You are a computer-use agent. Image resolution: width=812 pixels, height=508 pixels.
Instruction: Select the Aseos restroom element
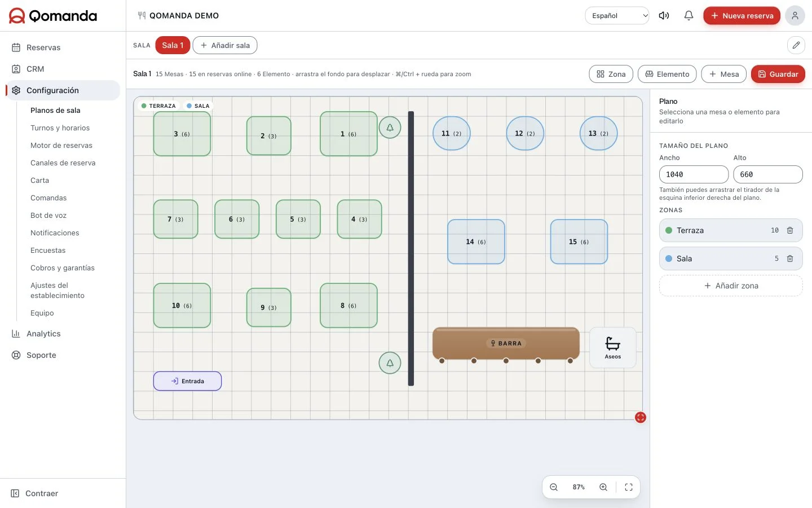(613, 348)
